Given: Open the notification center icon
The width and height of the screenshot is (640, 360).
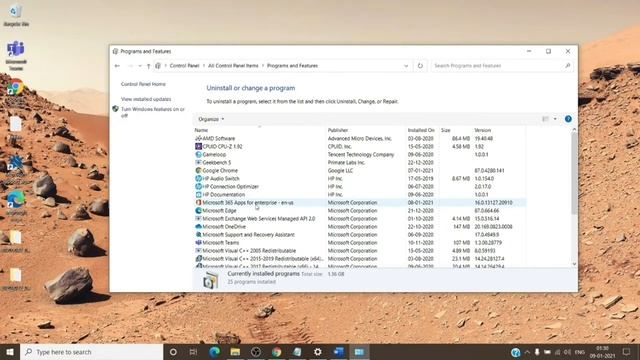Looking at the screenshot, I should pos(627,352).
